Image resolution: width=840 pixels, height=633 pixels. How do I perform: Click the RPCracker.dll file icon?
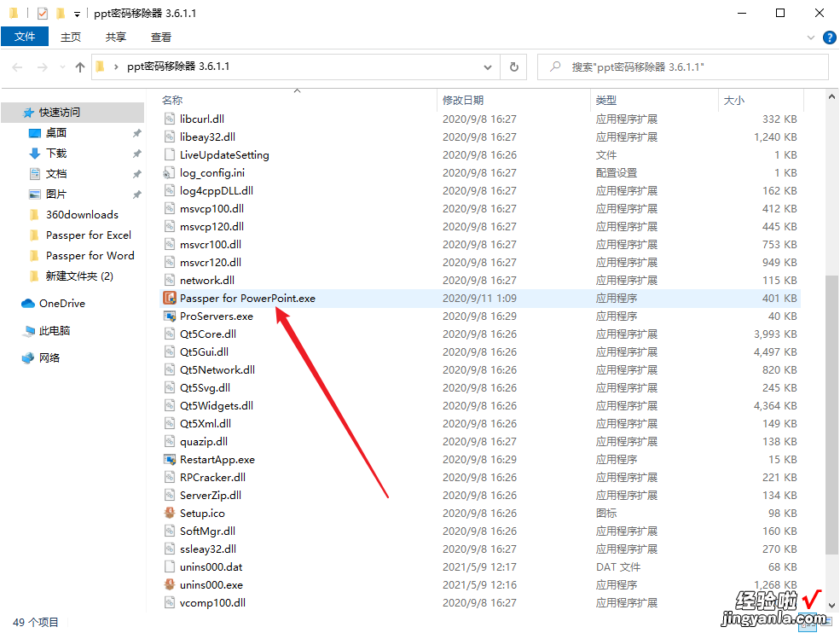170,477
